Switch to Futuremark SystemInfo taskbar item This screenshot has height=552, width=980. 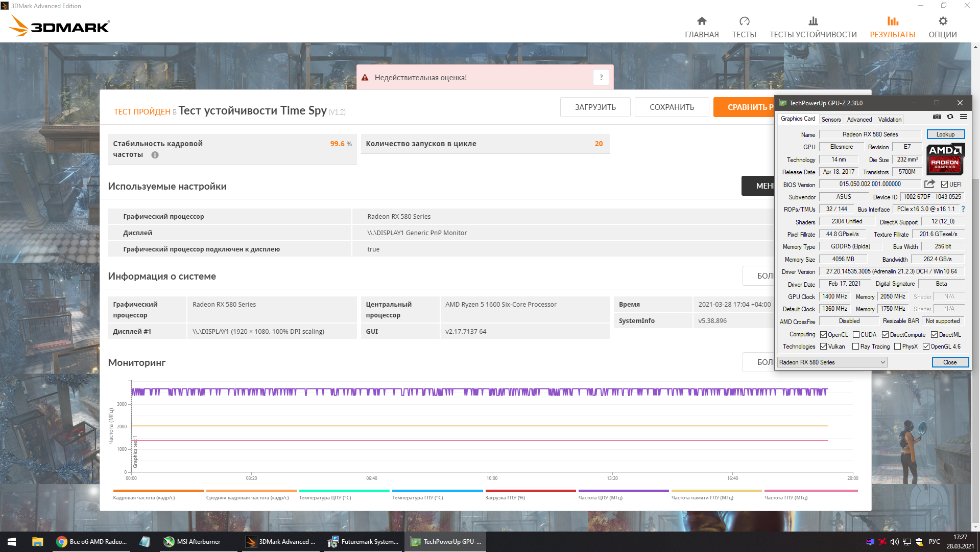coord(364,542)
